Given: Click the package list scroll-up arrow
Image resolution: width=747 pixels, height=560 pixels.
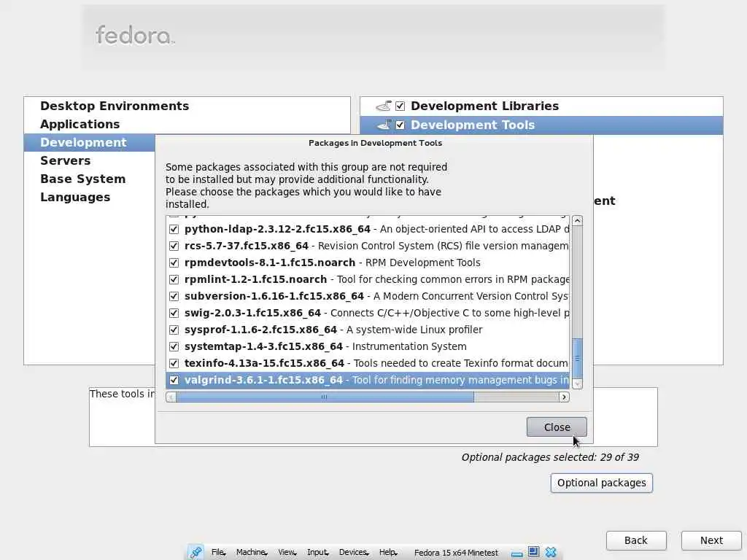Looking at the screenshot, I should pyautogui.click(x=577, y=220).
